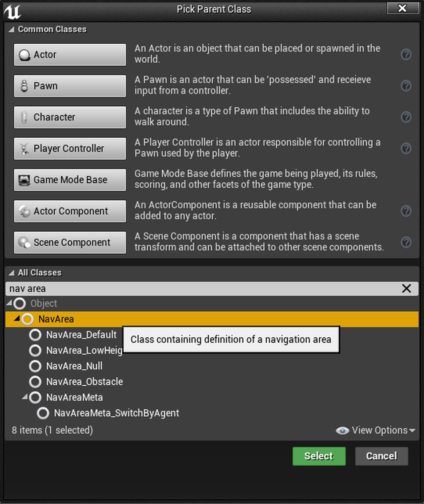The width and height of the screenshot is (424, 504).
Task: Select NavArea_Obstacle in class list
Action: click(84, 382)
